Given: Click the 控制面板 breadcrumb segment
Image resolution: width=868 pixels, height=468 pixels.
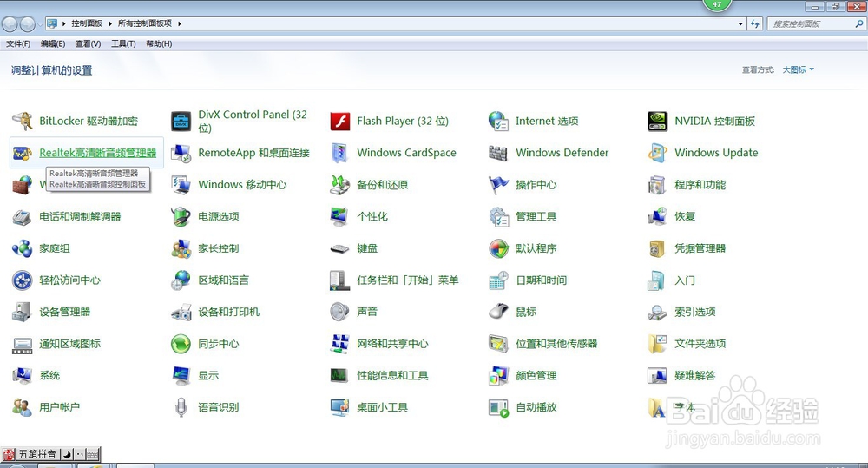Looking at the screenshot, I should click(87, 23).
